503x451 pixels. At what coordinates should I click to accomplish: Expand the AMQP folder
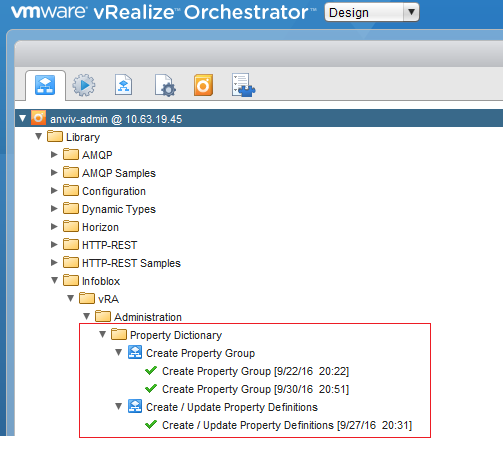tap(54, 154)
